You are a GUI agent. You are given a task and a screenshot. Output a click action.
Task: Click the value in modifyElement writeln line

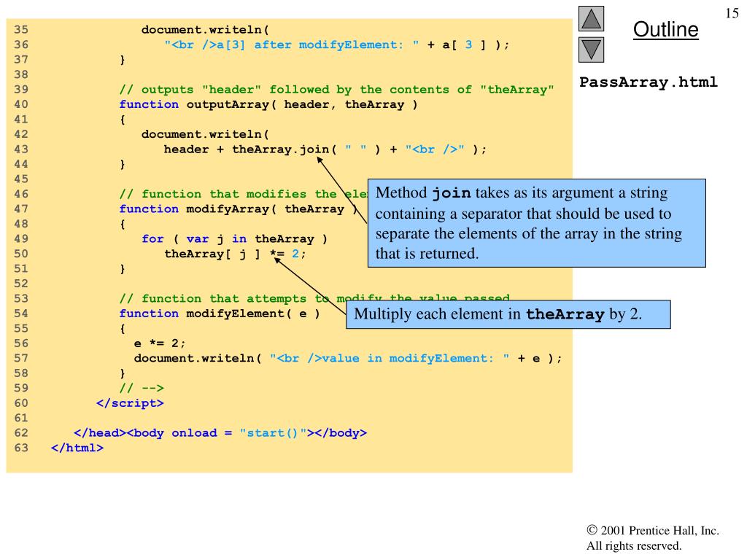point(348,358)
